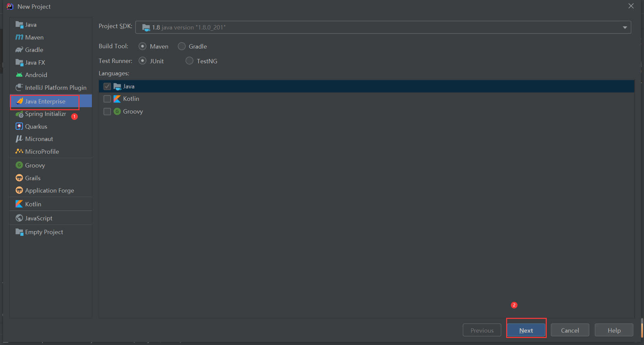Click the Java folder icon in Languages list

coord(117,86)
